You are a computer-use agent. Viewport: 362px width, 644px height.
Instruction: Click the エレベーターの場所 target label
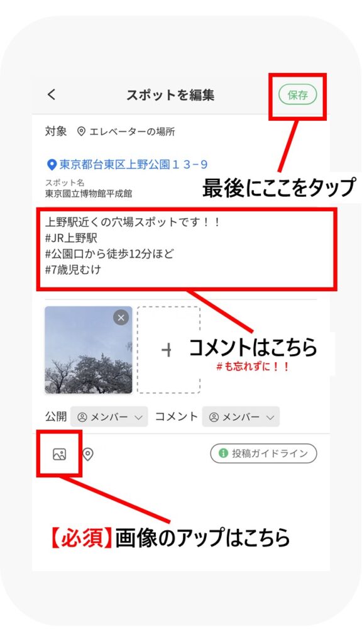click(x=132, y=132)
